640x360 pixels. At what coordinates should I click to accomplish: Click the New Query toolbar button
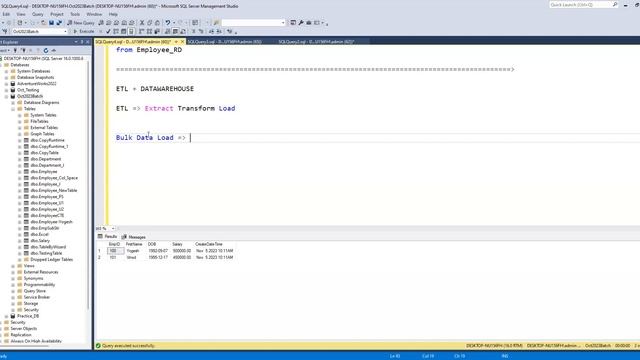pos(81,23)
